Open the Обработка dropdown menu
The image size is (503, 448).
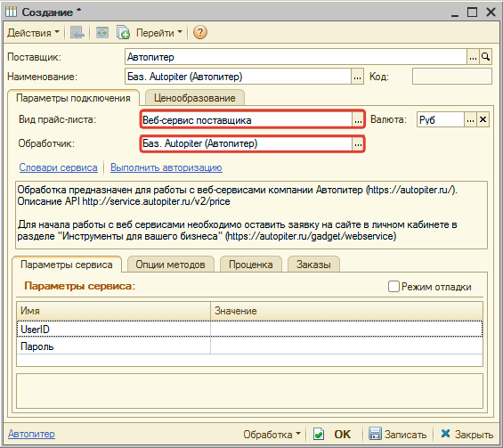click(272, 435)
